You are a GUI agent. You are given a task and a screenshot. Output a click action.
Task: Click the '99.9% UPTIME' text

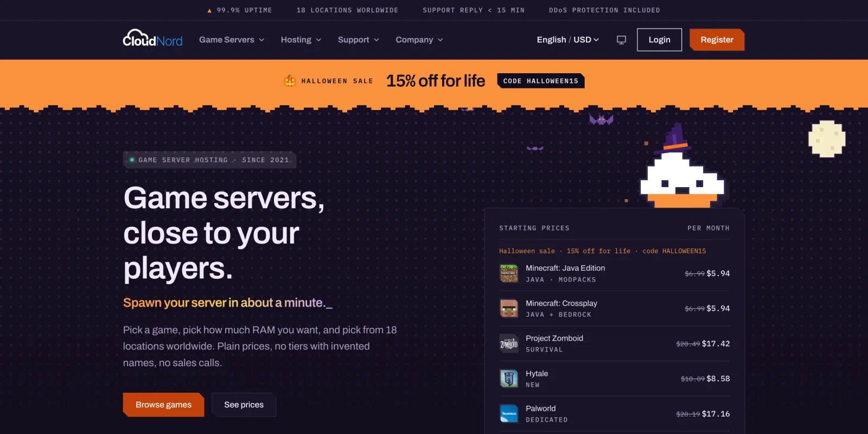(x=244, y=10)
